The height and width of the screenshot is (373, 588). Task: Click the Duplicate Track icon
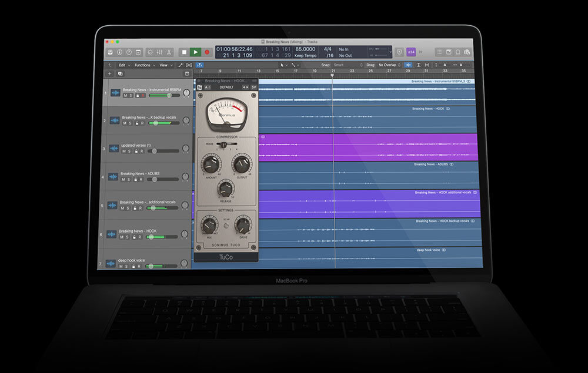120,74
